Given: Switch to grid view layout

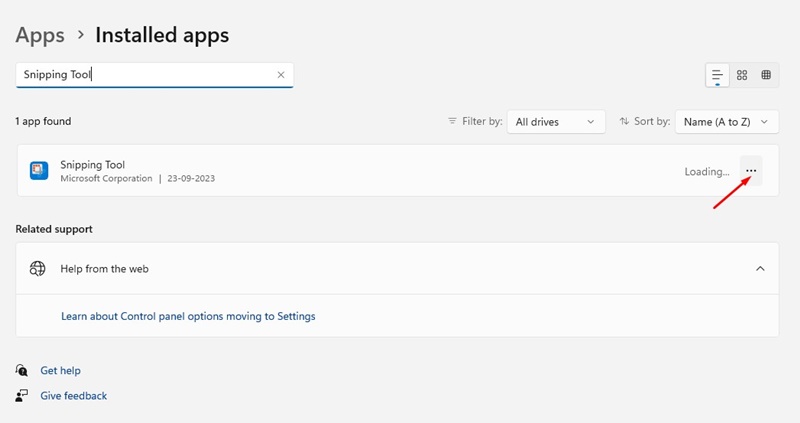Looking at the screenshot, I should click(x=742, y=75).
